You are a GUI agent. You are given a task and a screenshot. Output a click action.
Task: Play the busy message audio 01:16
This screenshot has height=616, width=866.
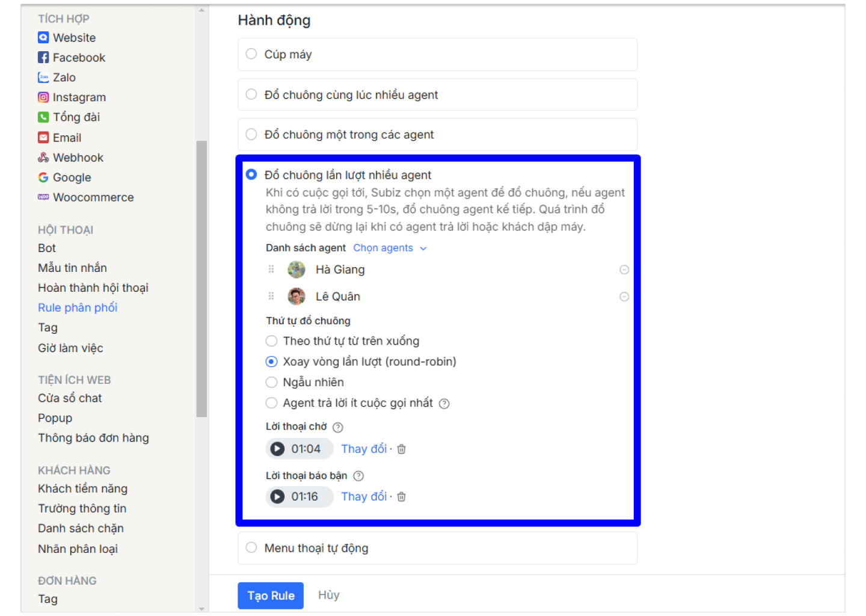point(277,496)
